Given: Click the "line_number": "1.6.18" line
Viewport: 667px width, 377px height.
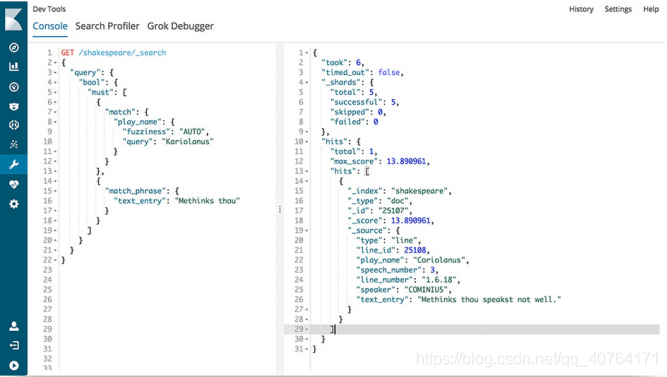Looking at the screenshot, I should coord(408,280).
